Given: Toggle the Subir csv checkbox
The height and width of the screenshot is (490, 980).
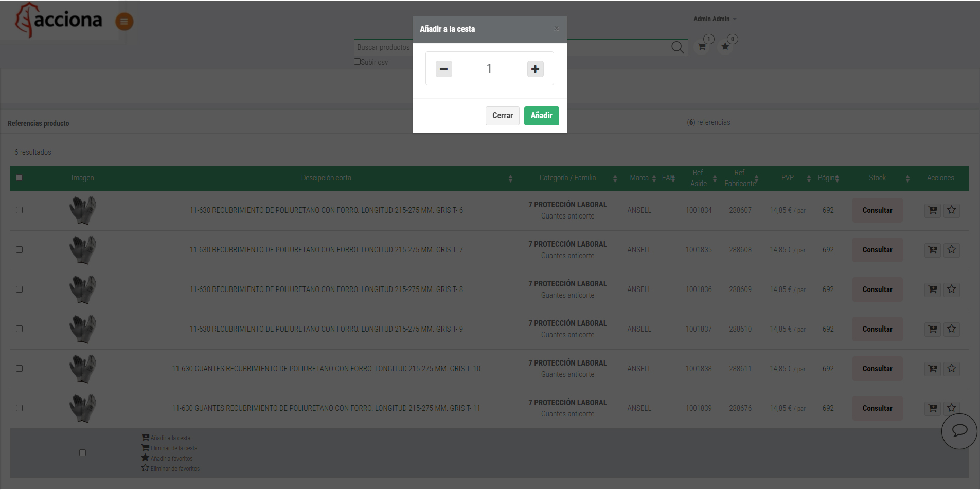Looking at the screenshot, I should 357,62.
